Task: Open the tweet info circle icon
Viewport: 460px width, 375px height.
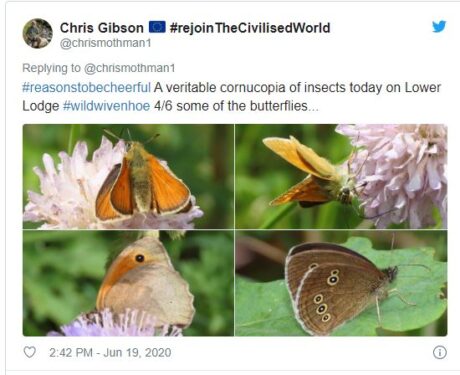Action: tap(439, 352)
